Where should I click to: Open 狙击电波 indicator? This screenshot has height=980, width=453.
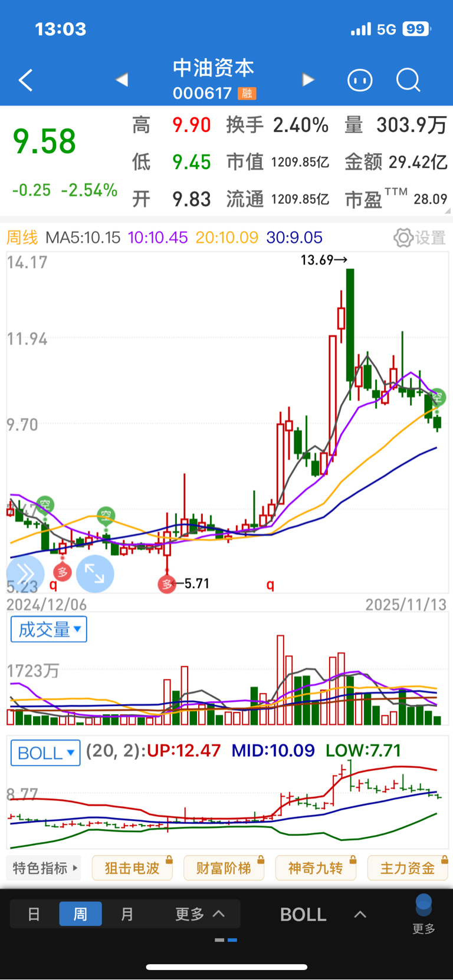coord(132,868)
